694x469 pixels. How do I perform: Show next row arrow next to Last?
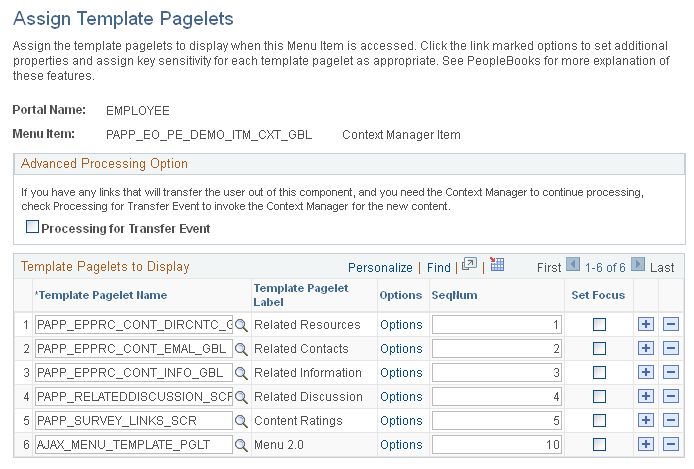tap(638, 265)
